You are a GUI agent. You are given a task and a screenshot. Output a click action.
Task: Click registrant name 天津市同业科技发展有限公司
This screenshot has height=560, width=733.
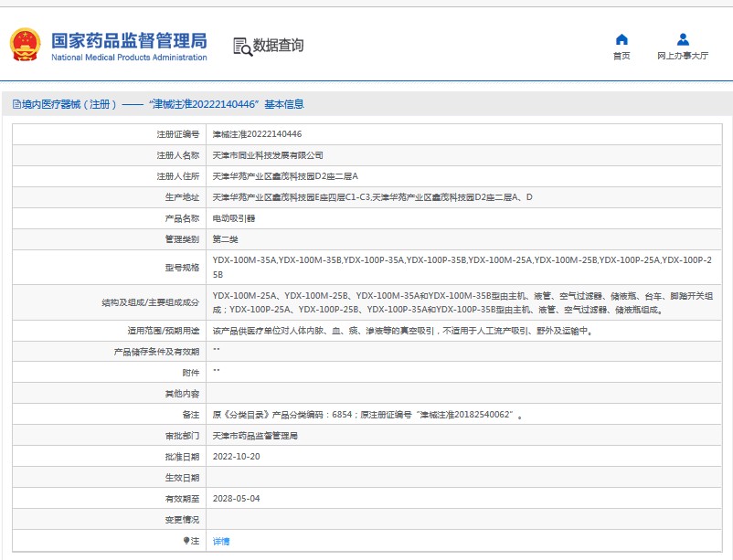coord(268,155)
